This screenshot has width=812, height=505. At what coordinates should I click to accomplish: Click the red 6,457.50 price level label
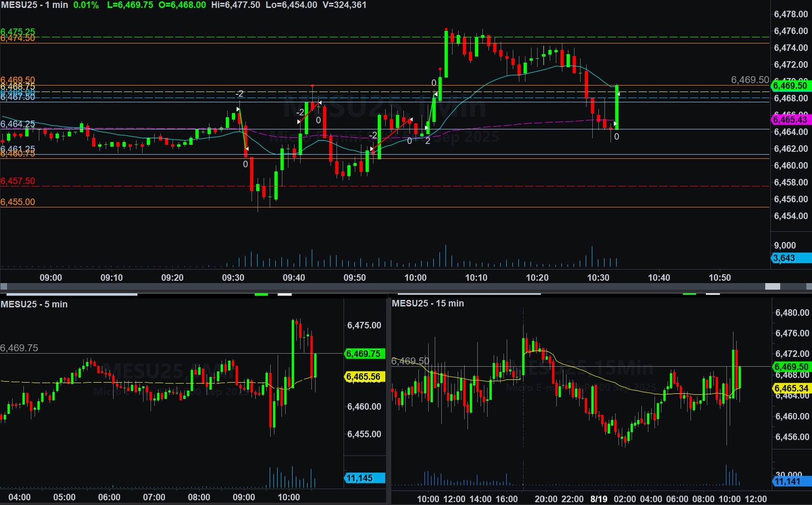18,181
